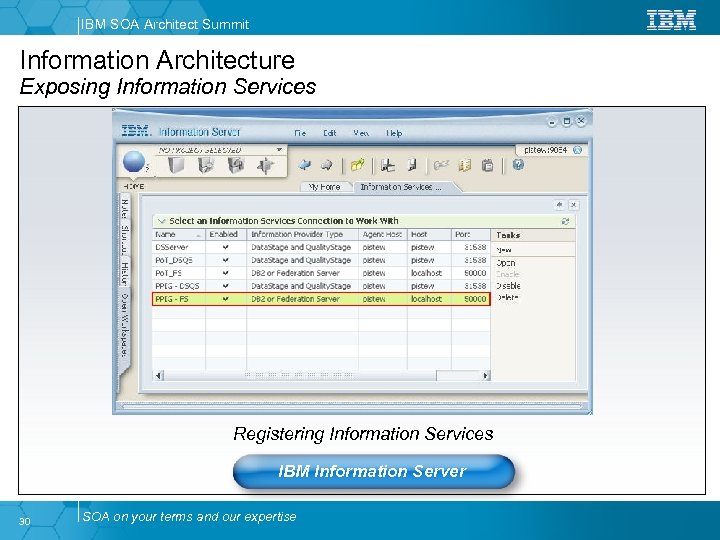Click the left arrow of the horizontal scrollbar

pos(158,376)
